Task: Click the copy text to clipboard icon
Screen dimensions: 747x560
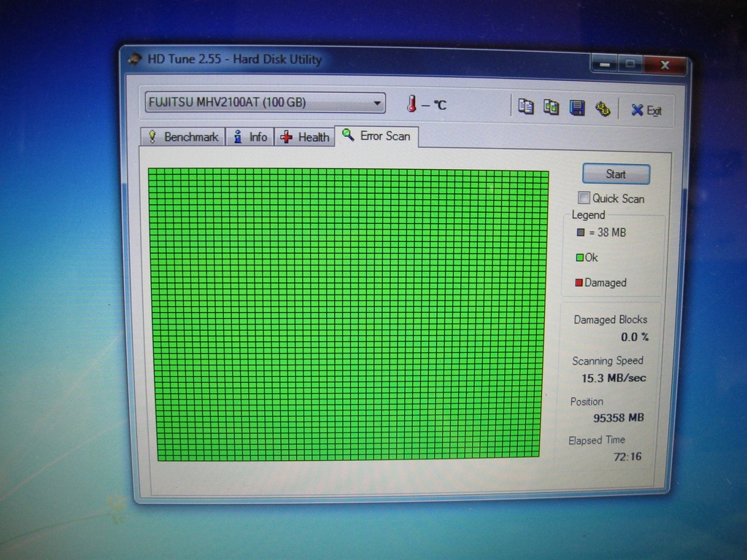Action: [x=525, y=106]
